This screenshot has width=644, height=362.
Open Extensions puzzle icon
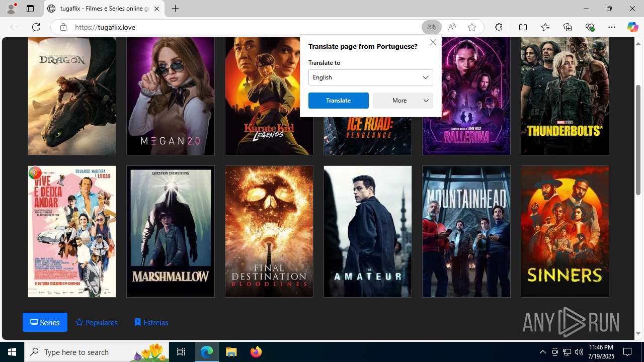point(499,27)
